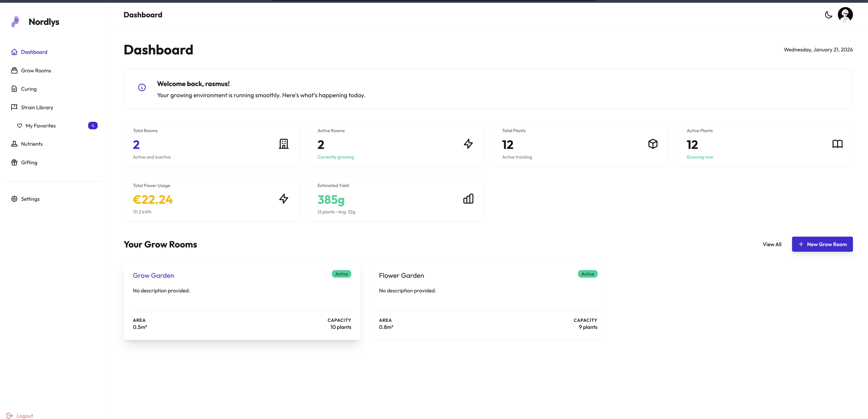Screen dimensions: 868x419
Task: Click View All grow rooms
Action: (772, 244)
